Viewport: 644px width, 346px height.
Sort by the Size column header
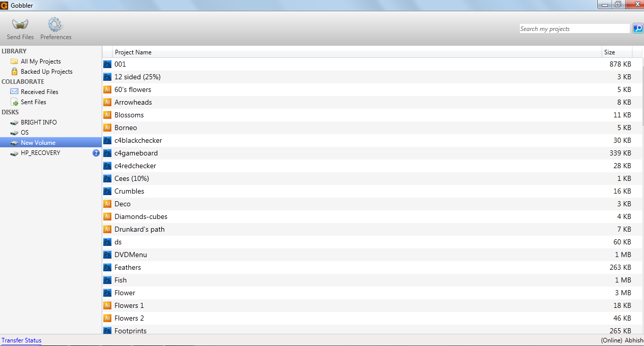(x=617, y=52)
